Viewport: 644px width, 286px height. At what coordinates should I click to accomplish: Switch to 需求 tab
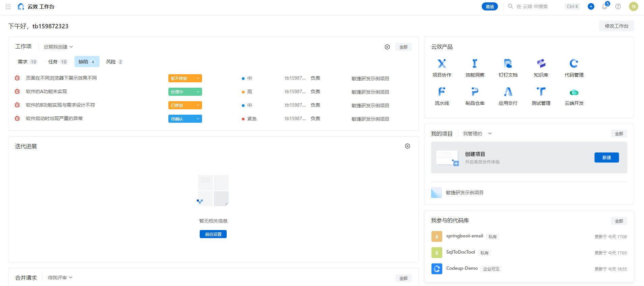(x=27, y=62)
